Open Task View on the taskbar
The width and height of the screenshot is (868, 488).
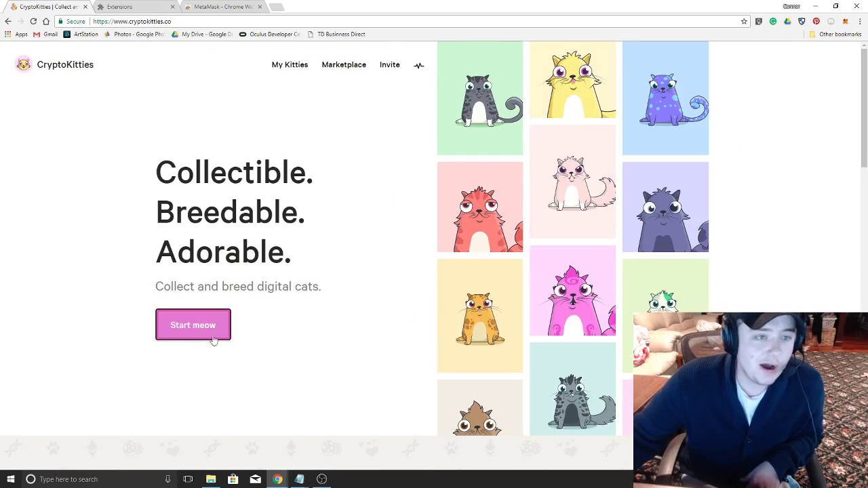(x=188, y=479)
